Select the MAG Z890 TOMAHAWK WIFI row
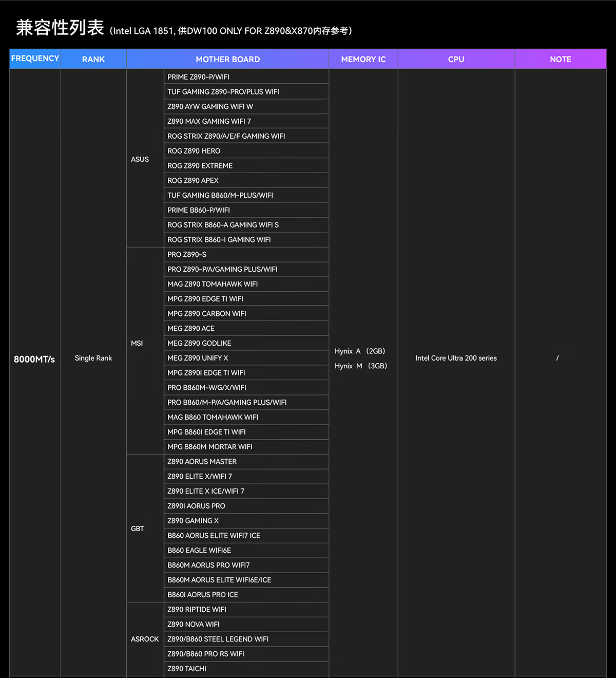 [213, 284]
